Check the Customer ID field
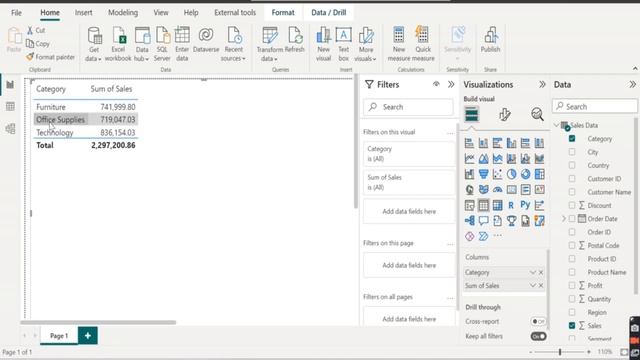The width and height of the screenshot is (640, 360). (x=572, y=179)
